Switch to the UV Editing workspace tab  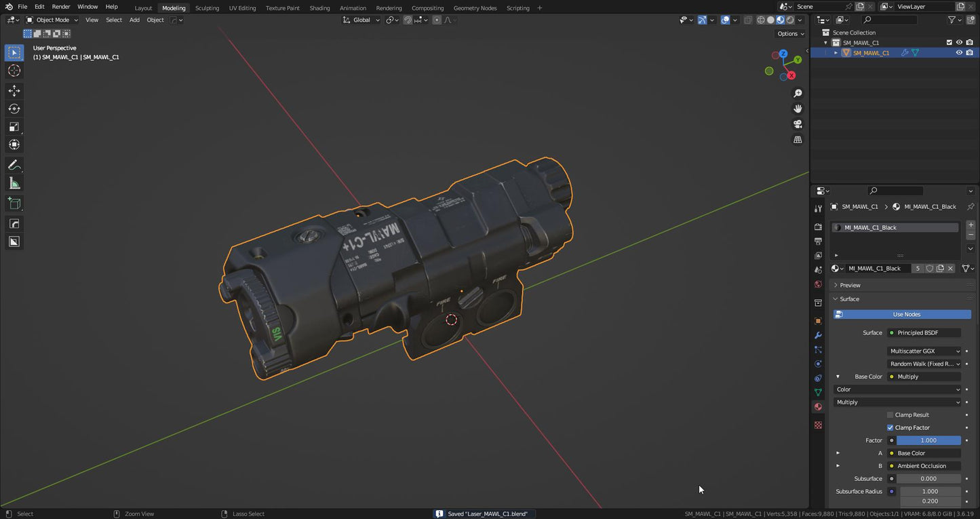242,8
